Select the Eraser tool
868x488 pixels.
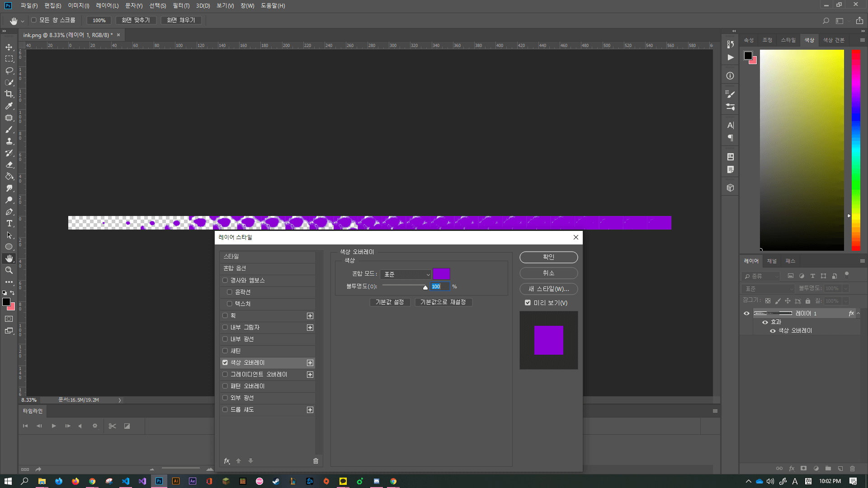coord(9,164)
